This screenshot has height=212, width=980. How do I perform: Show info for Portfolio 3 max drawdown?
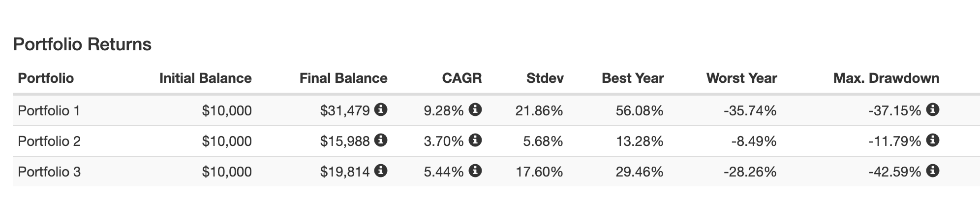tap(932, 171)
